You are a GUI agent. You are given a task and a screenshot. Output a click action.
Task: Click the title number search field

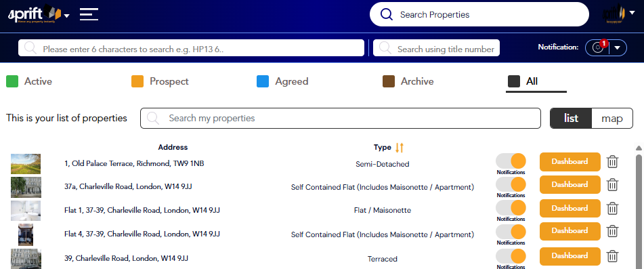coord(436,48)
